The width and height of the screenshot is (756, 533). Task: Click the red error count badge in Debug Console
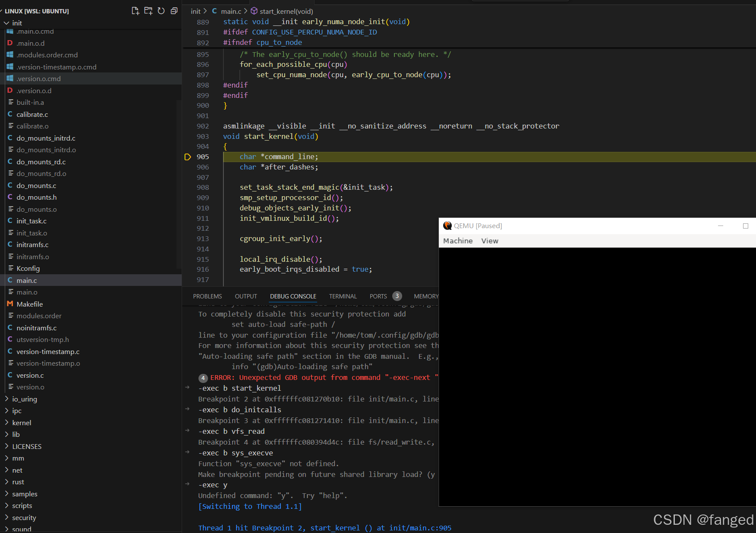[203, 378]
